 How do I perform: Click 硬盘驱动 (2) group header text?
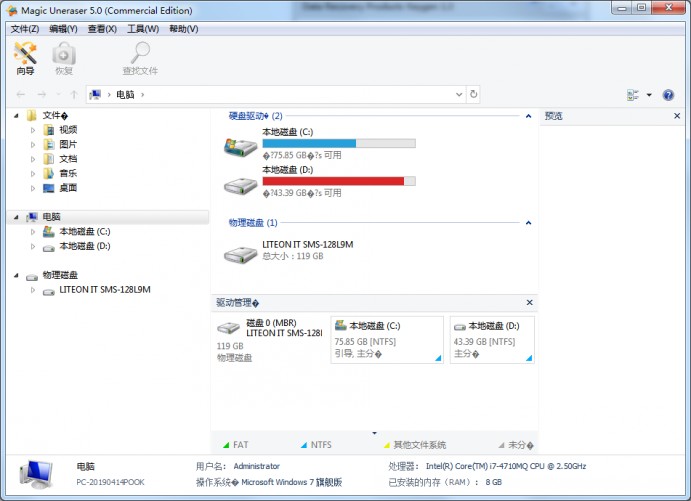coord(255,116)
